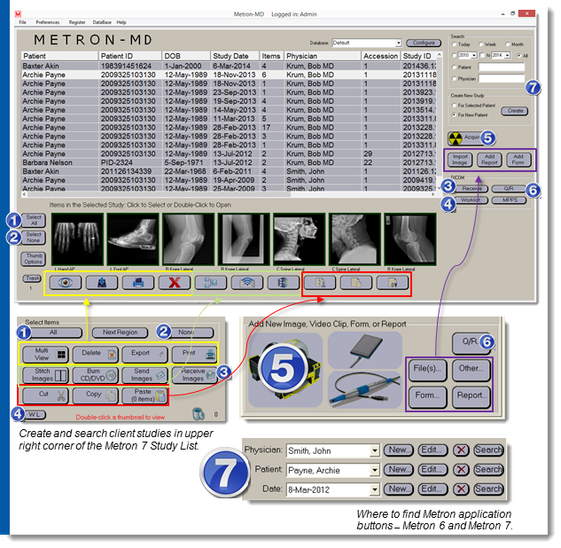Click the export arrow icon button
561x548 pixels.
[102, 283]
